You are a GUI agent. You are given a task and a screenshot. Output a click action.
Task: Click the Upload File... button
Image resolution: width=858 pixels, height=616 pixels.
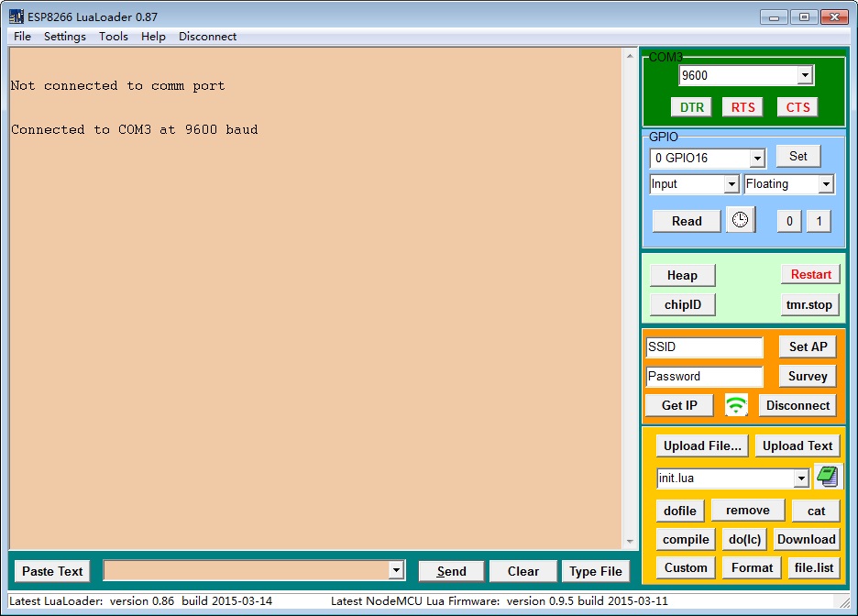point(702,445)
